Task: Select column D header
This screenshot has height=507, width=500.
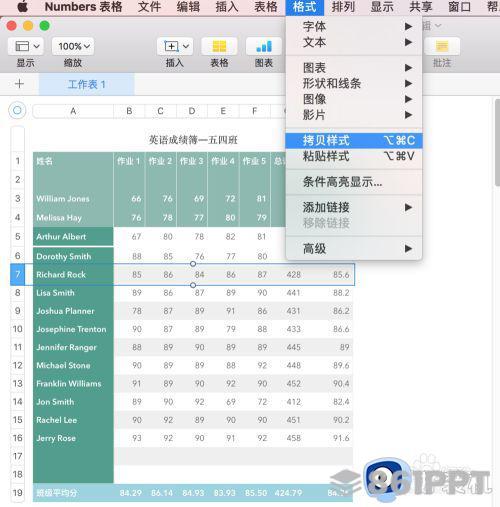Action: (192, 111)
